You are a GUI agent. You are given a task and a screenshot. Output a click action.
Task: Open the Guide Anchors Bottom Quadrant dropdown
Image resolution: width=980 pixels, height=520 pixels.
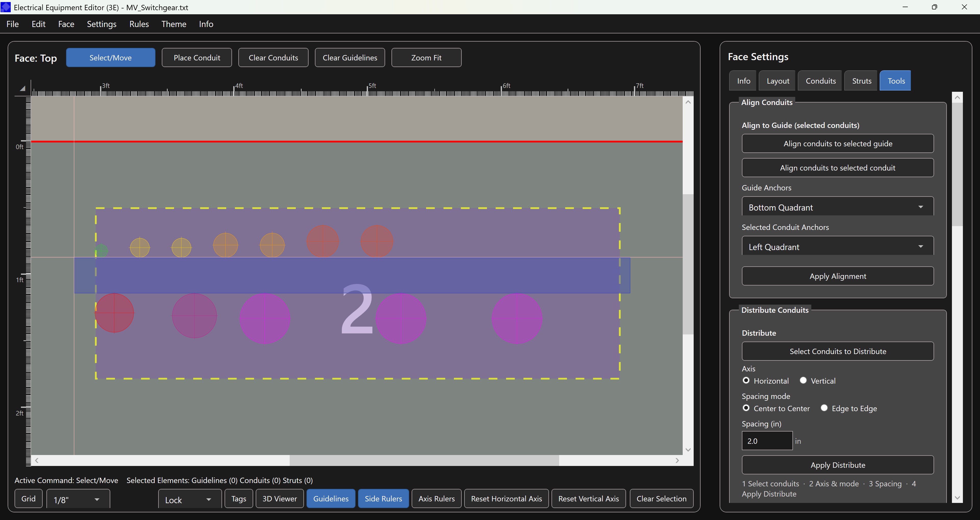837,207
